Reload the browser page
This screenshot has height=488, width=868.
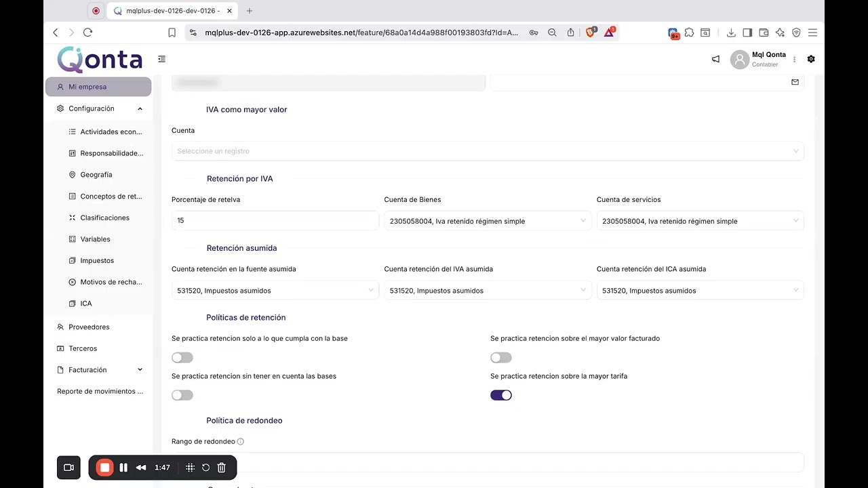tap(87, 33)
